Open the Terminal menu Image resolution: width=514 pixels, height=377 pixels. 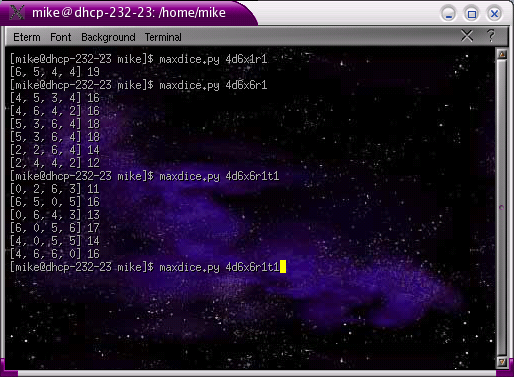[163, 37]
